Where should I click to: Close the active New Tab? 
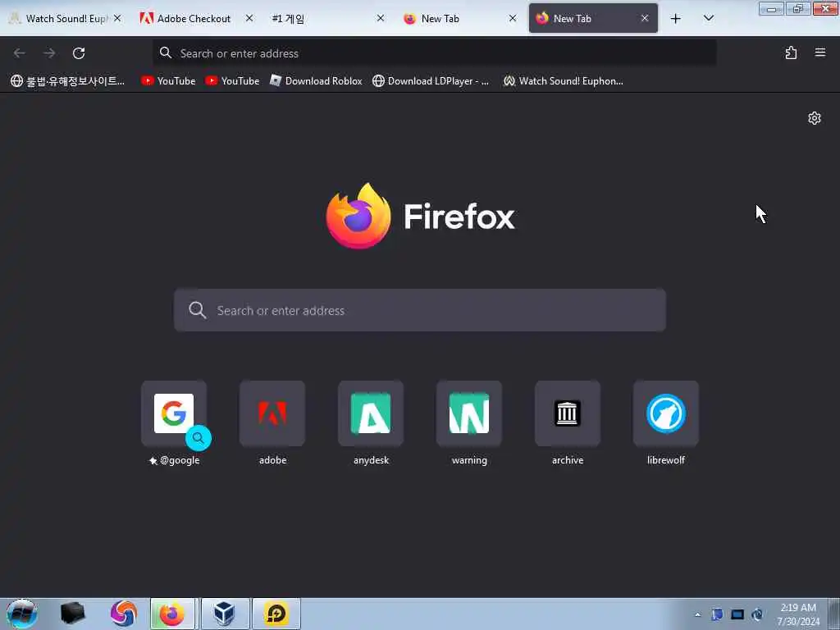[645, 18]
